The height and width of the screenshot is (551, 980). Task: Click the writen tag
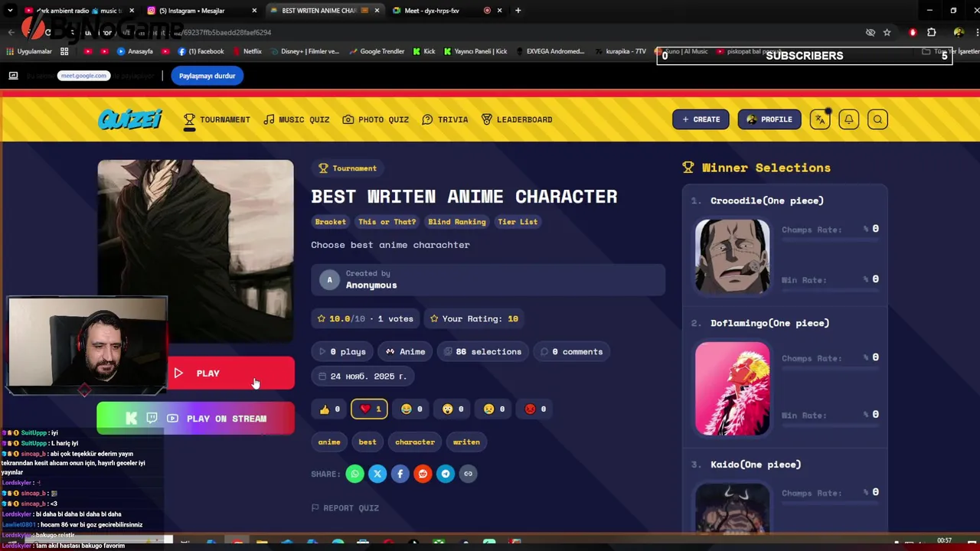(x=466, y=442)
